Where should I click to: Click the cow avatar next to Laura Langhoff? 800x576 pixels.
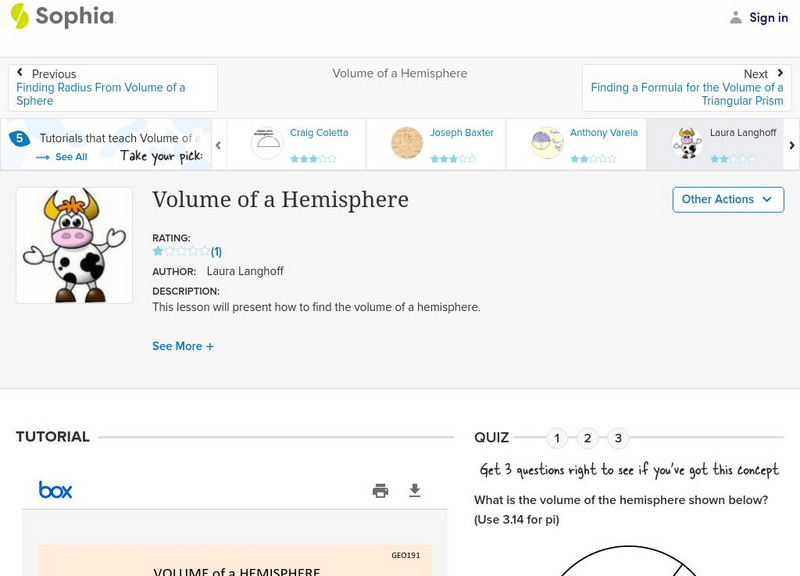[688, 141]
